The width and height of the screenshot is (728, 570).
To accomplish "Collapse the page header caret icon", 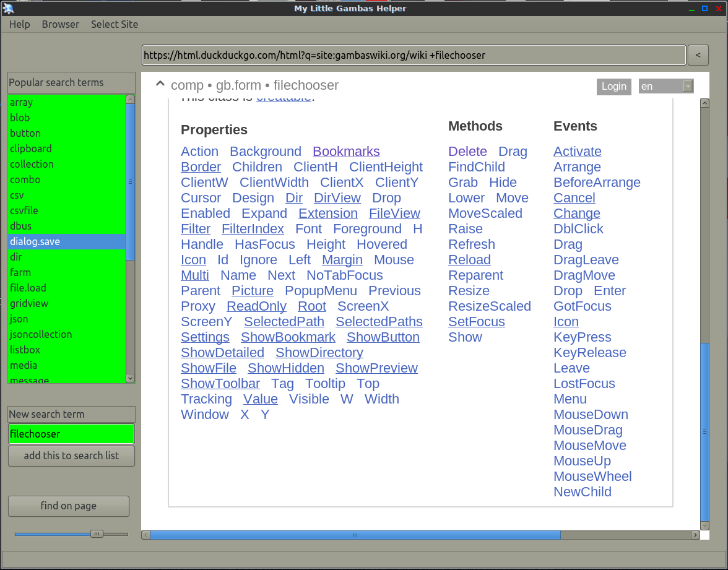I will tap(160, 85).
